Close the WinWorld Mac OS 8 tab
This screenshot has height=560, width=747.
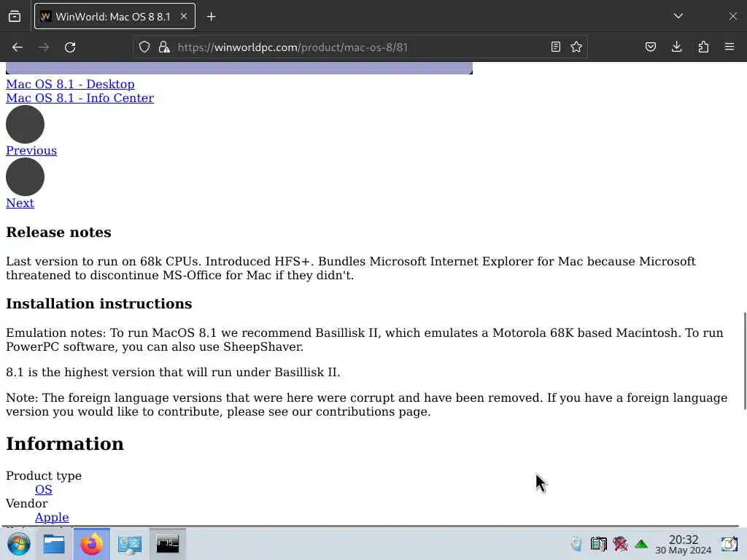click(184, 17)
